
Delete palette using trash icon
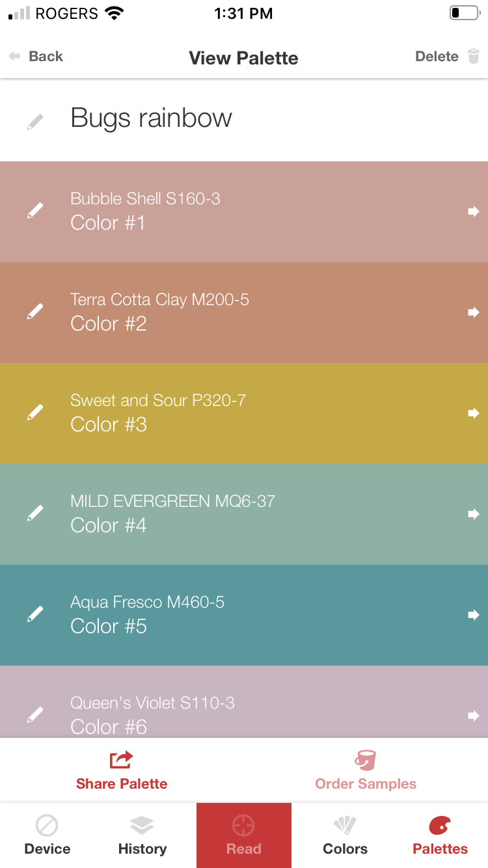[x=474, y=56]
